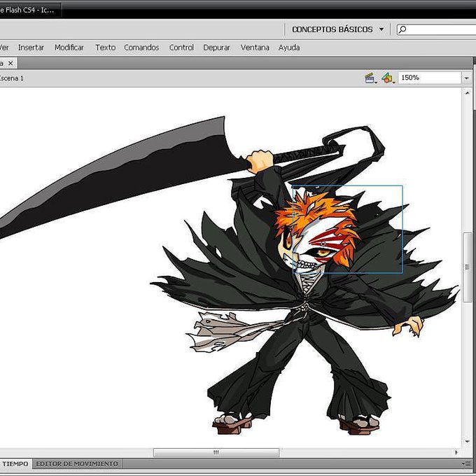Click the magnifier search icon
This screenshot has width=476, height=476.
pyautogui.click(x=402, y=29)
